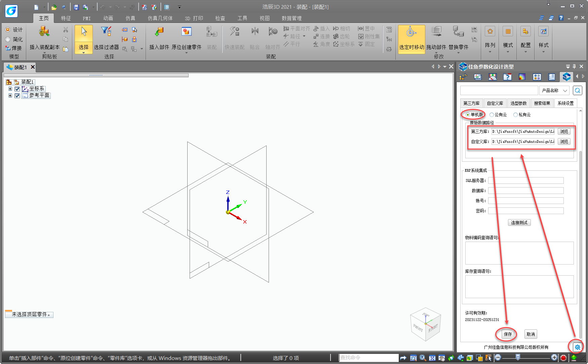Click the magnifier search icon in JiaYu panel
Image resolution: width=588 pixels, height=364 pixels.
pos(578,90)
